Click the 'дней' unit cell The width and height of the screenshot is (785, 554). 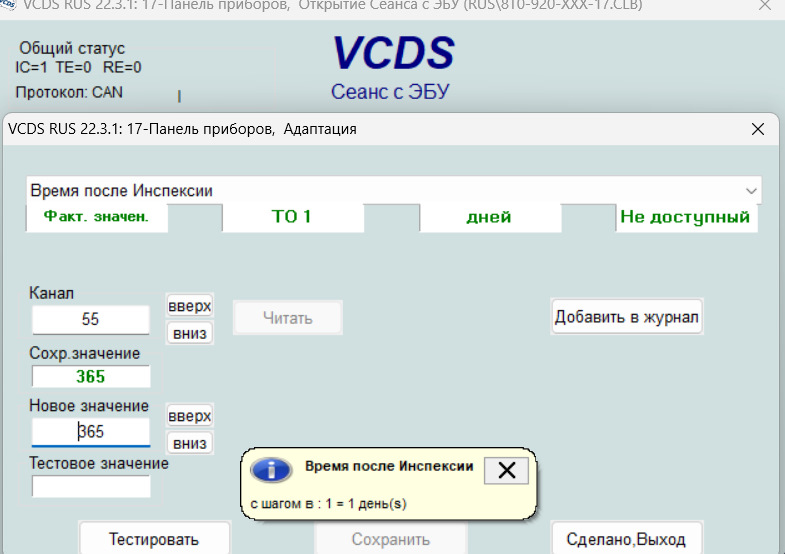click(490, 217)
